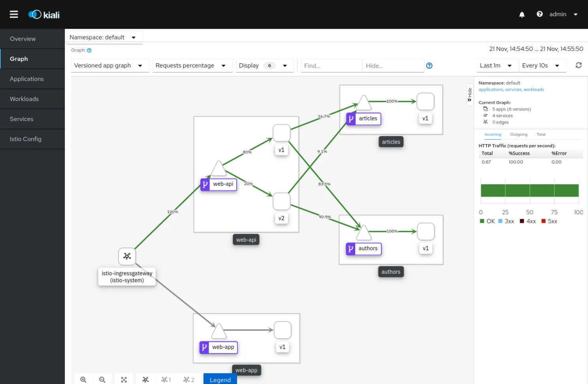
Task: Zoom out of the graph
Action: tap(102, 380)
